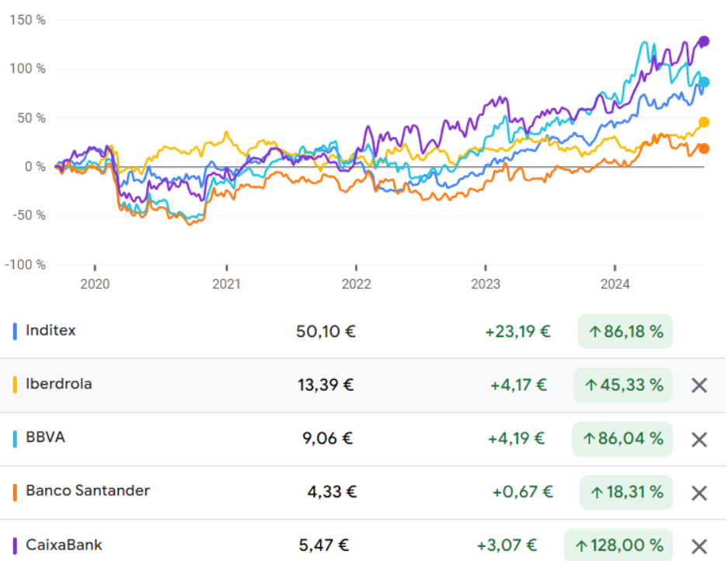Select the CaixaBank stock name

click(64, 545)
